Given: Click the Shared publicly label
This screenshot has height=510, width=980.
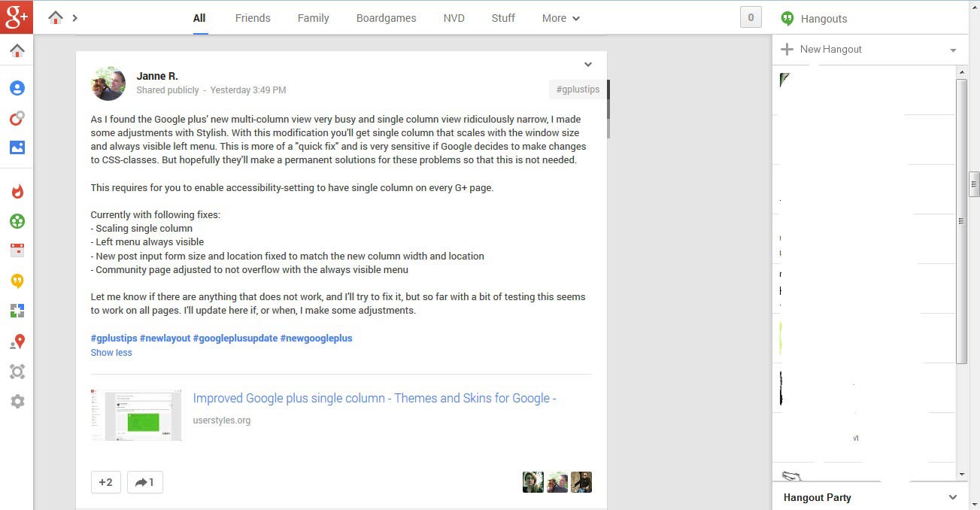Looking at the screenshot, I should point(168,90).
